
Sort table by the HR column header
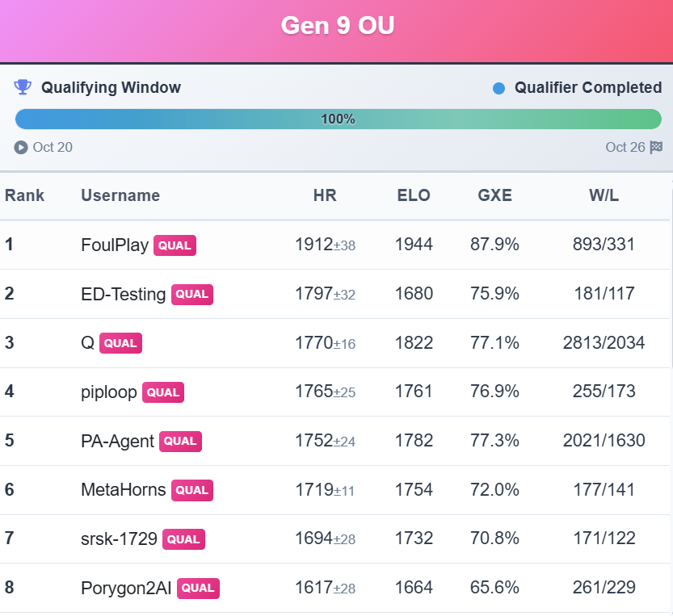pyautogui.click(x=325, y=195)
